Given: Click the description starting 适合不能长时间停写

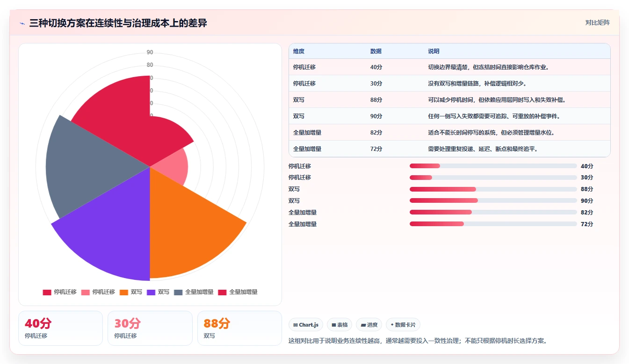Looking at the screenshot, I should [491, 133].
